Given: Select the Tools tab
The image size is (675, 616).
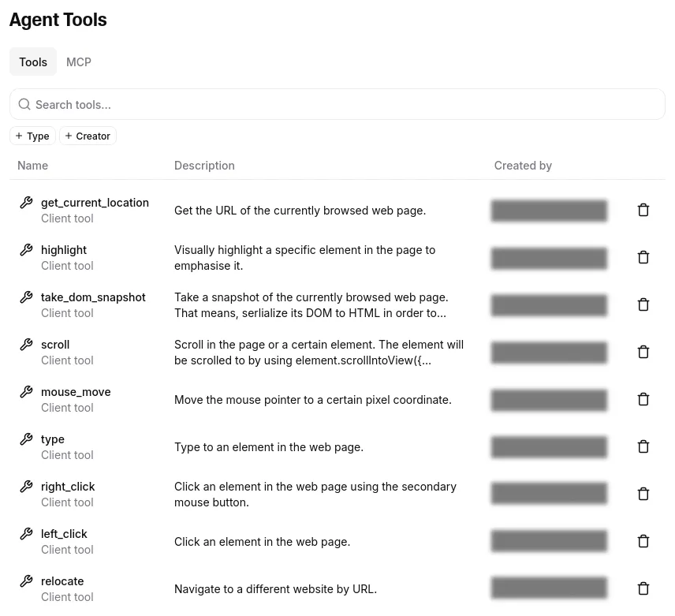Looking at the screenshot, I should 33,62.
